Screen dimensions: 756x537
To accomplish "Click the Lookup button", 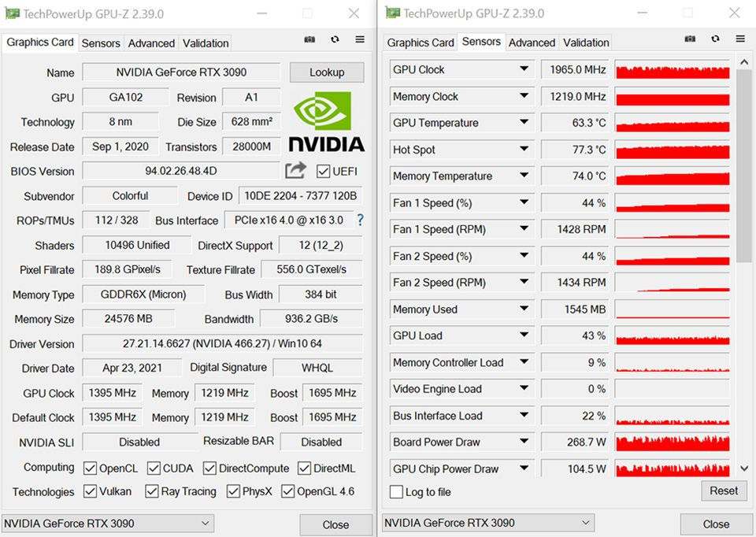I will [327, 72].
